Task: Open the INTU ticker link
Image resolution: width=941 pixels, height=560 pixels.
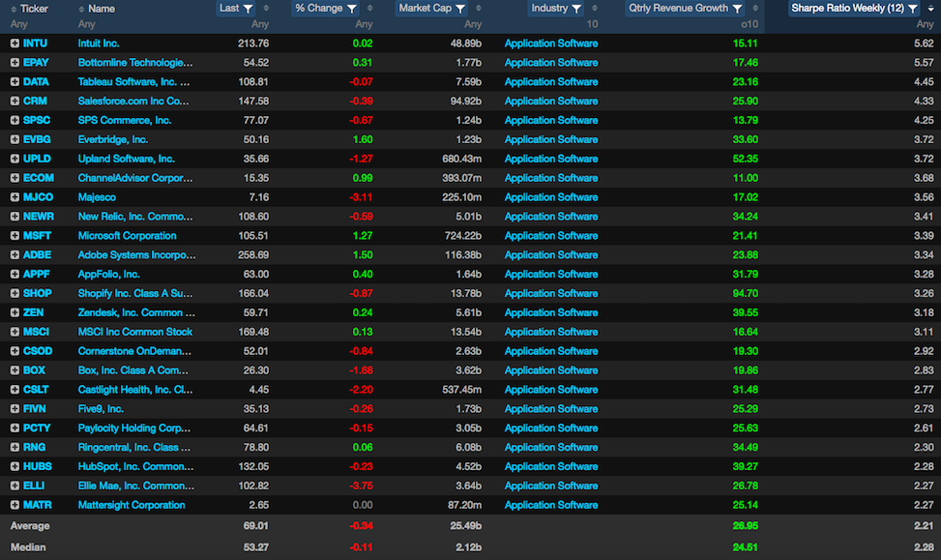Action: (36, 44)
